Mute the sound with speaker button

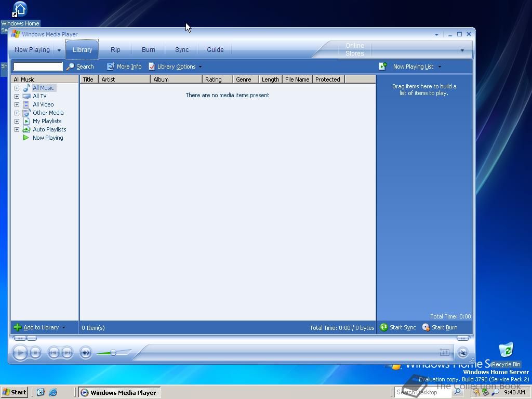pyautogui.click(x=86, y=353)
